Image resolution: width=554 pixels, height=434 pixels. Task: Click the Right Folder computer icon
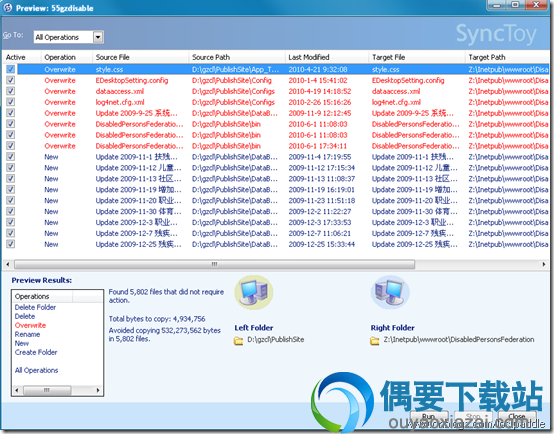click(x=390, y=292)
